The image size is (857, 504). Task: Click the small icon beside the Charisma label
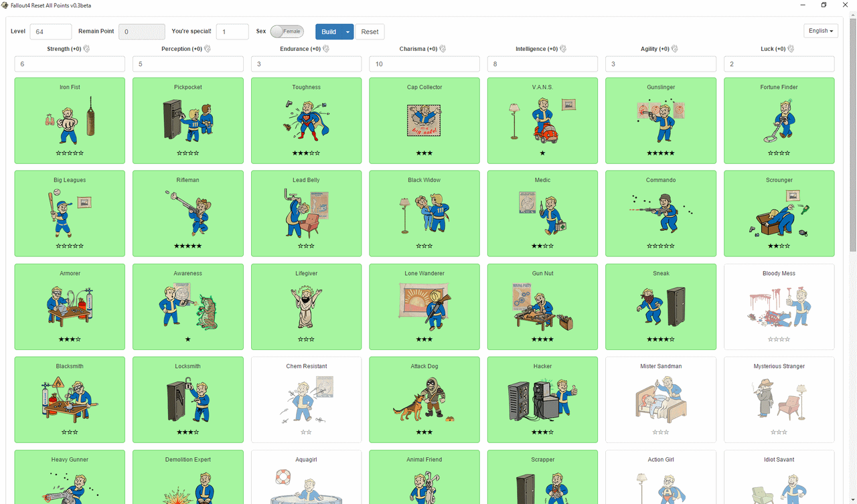click(x=443, y=49)
